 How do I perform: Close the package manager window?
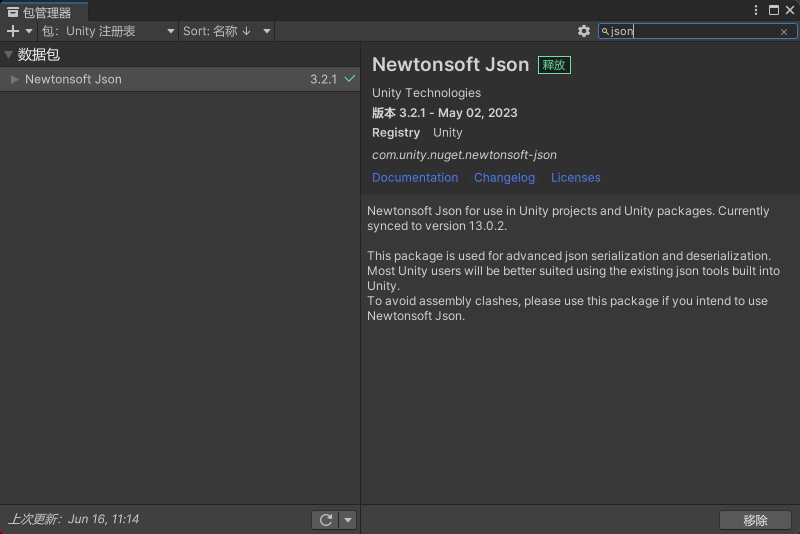click(790, 10)
